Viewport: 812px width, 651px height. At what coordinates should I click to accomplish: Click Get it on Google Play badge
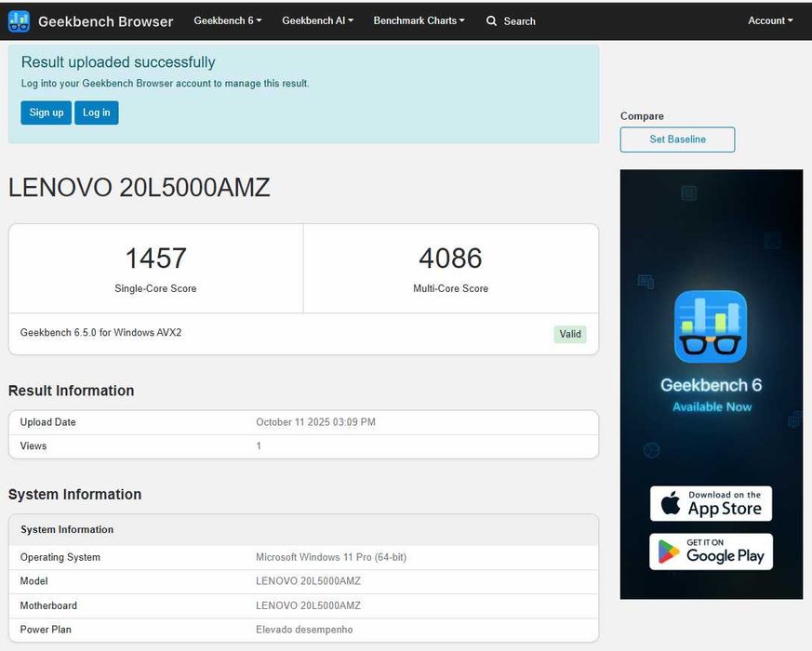[x=711, y=551]
